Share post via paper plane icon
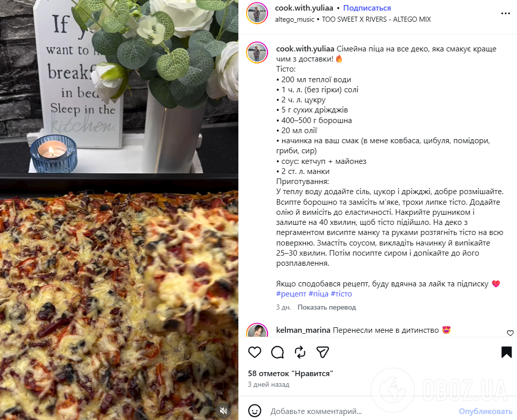This screenshot has height=420, width=517. tap(322, 352)
